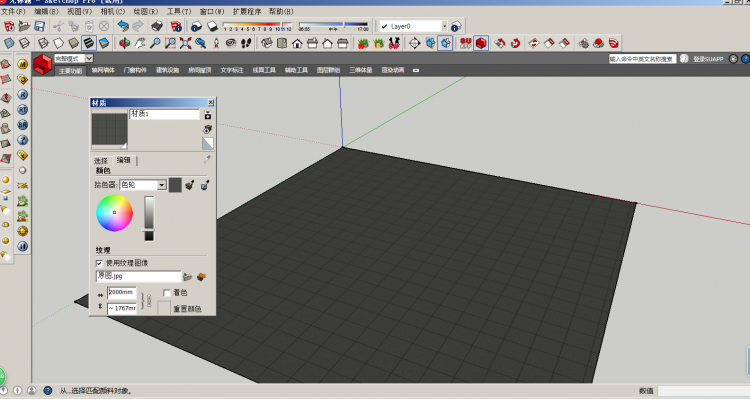Open the 工具(T) menu

[x=178, y=11]
